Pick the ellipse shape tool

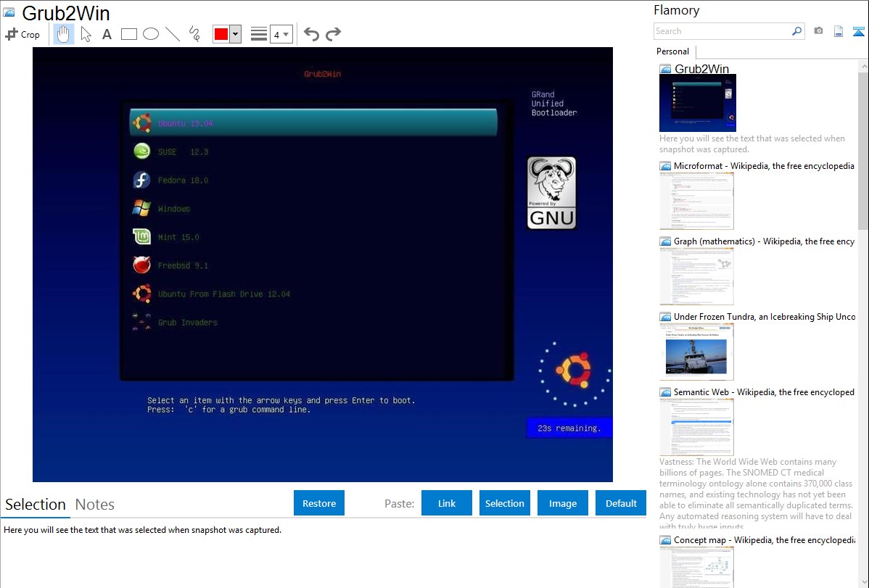(x=151, y=34)
